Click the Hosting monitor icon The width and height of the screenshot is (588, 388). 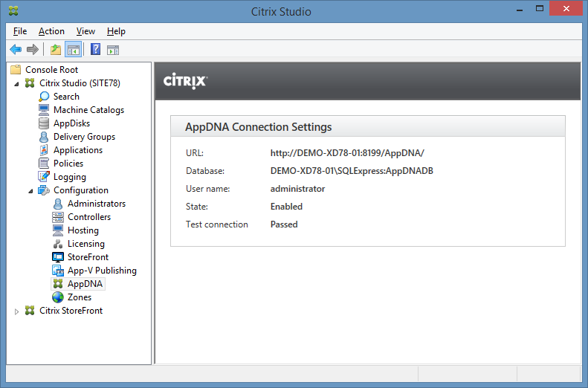pyautogui.click(x=58, y=230)
